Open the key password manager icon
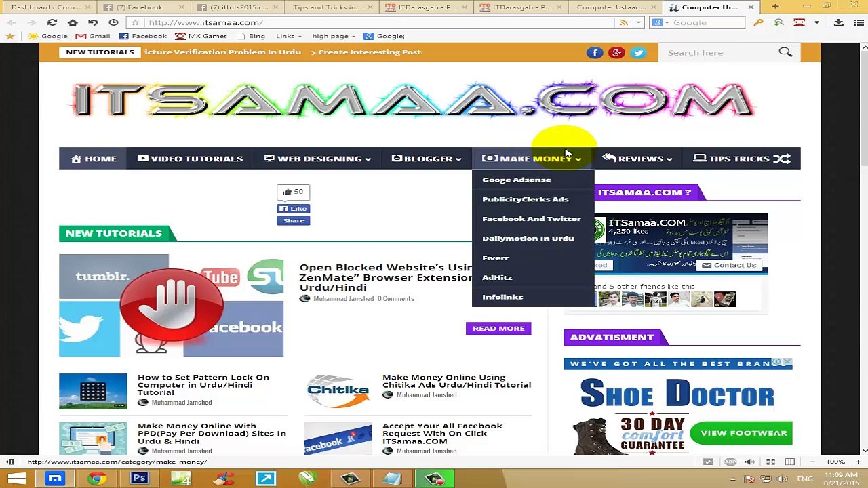Screen dimensions: 868x488 point(758,22)
